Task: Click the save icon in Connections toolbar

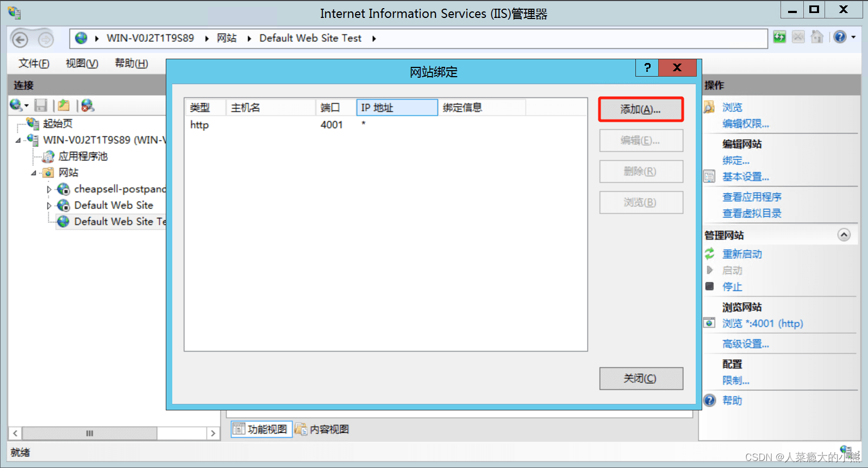Action: coord(41,105)
